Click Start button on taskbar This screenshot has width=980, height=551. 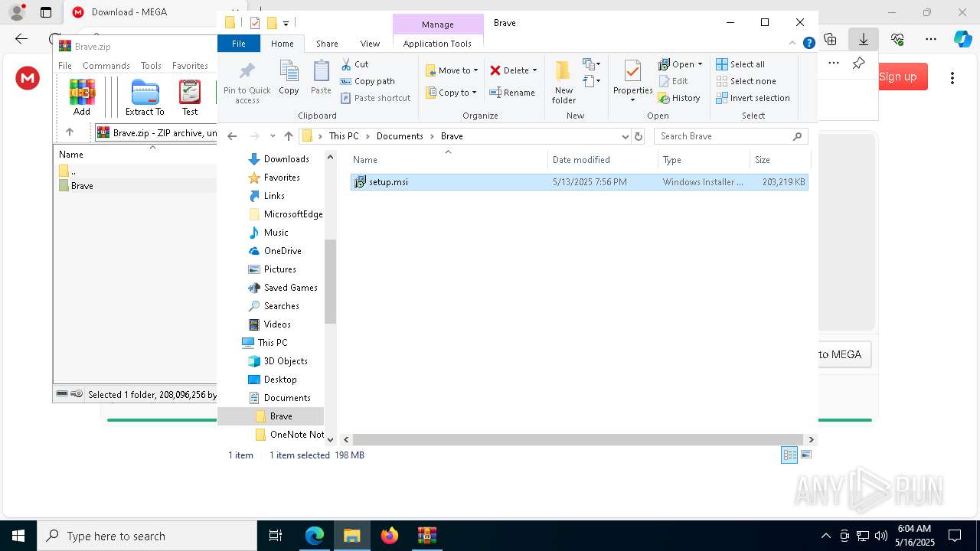click(x=18, y=536)
